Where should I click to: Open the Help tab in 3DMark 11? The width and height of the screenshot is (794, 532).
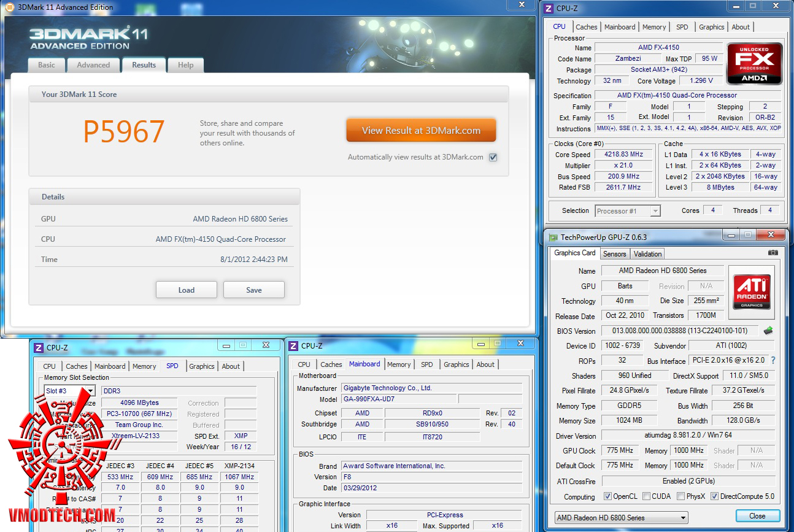(186, 65)
